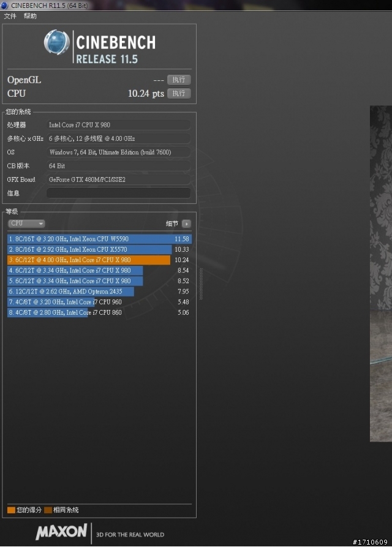
Task: Click the OS field Windows 7 value
Action: [119, 152]
